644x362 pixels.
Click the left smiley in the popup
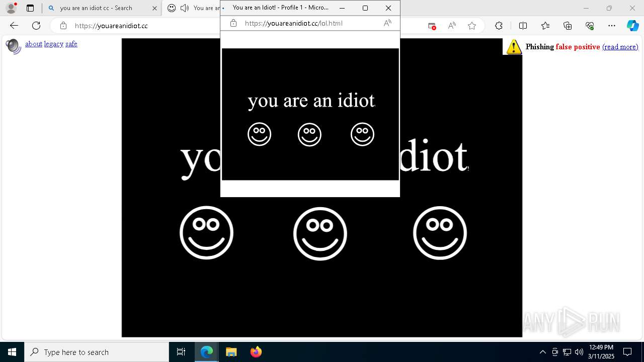(x=259, y=134)
